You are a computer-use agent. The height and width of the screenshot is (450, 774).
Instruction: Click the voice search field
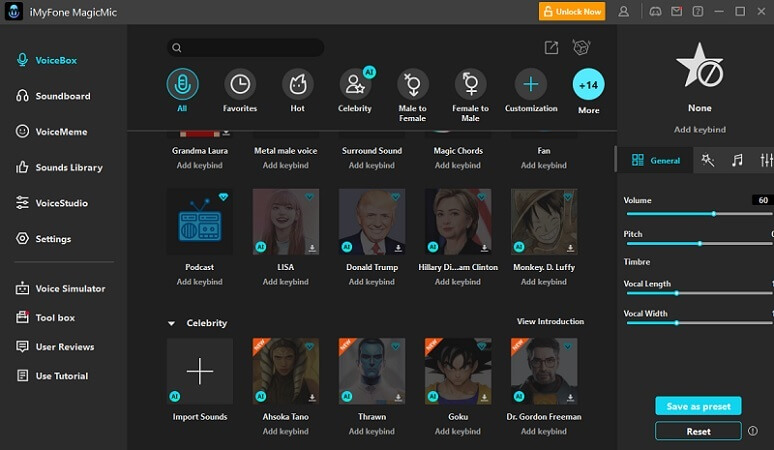click(245, 47)
